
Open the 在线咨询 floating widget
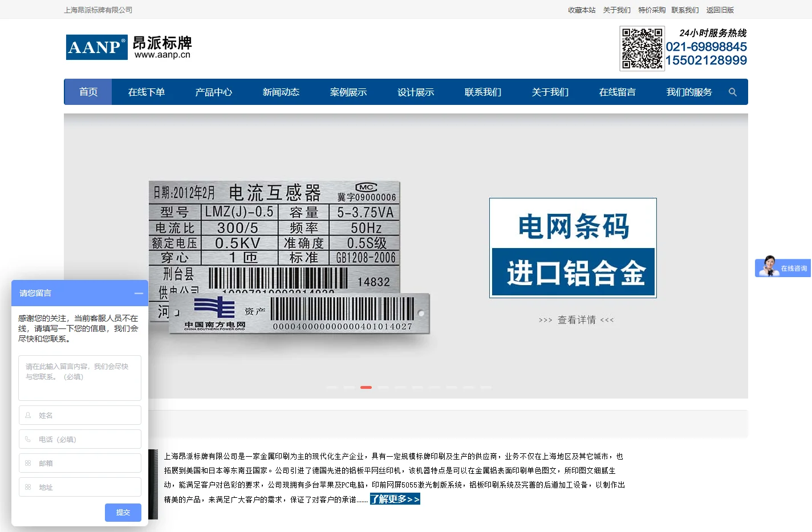point(783,267)
